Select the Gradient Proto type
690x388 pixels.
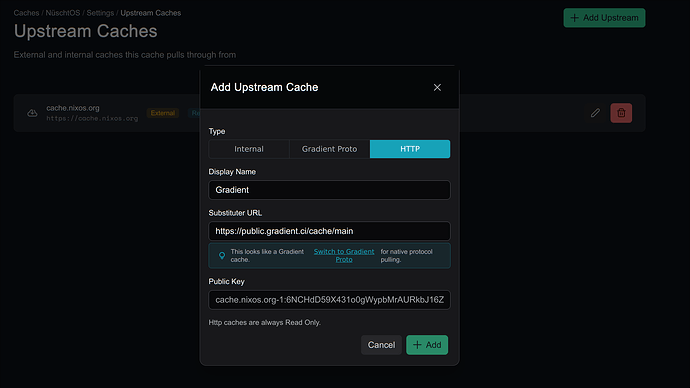(329, 149)
